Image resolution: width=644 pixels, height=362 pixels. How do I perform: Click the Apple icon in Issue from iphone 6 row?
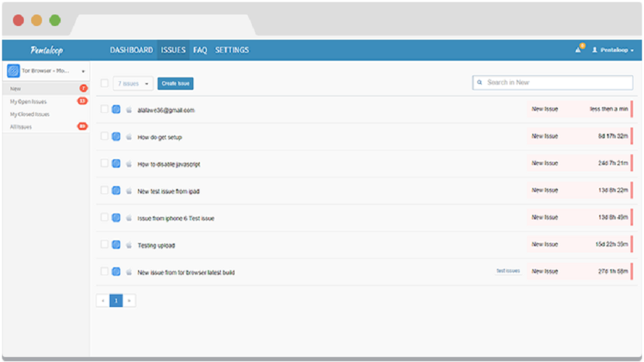point(129,218)
